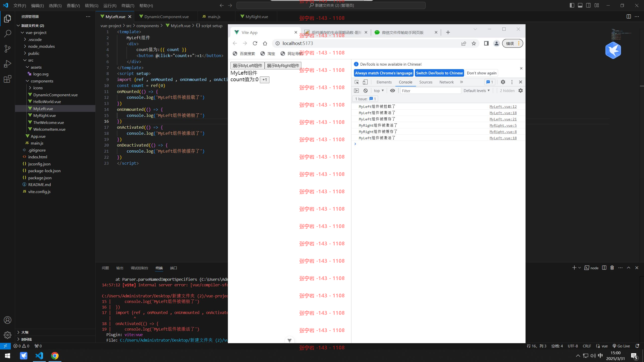The image size is (644, 362).
Task: Open the Accounts menu in activity bar
Action: [8, 320]
